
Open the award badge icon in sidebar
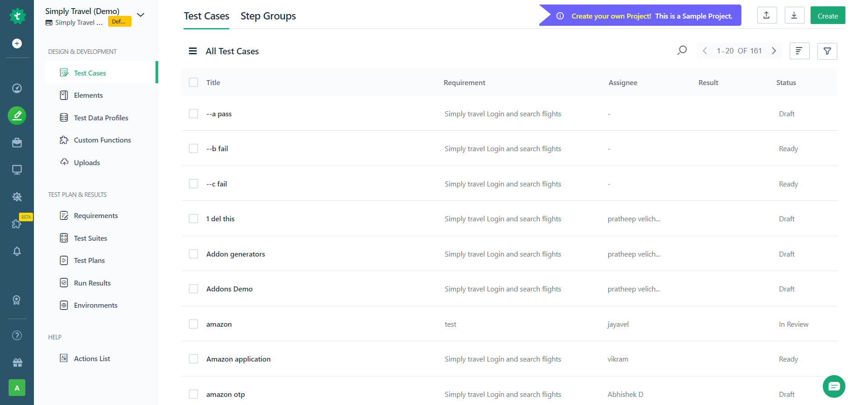click(x=17, y=300)
